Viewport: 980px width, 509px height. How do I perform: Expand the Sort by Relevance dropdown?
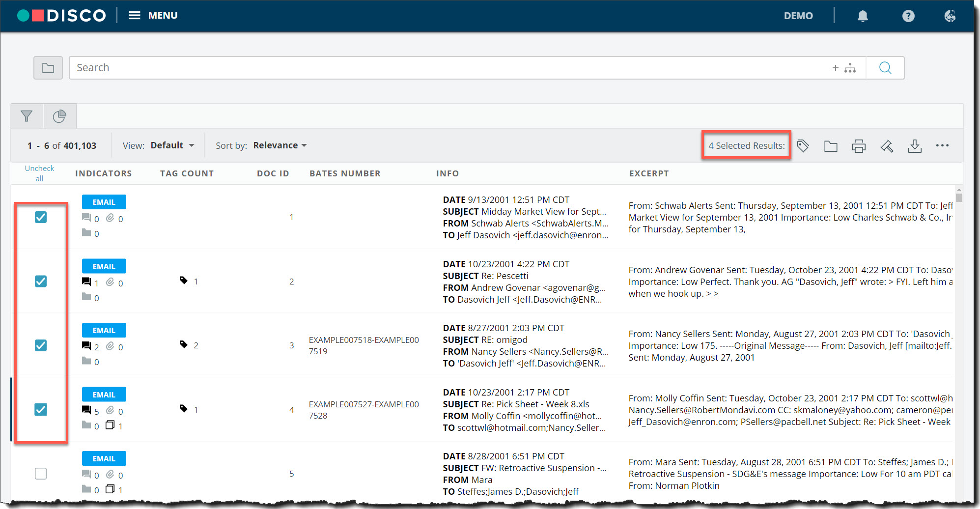click(280, 145)
